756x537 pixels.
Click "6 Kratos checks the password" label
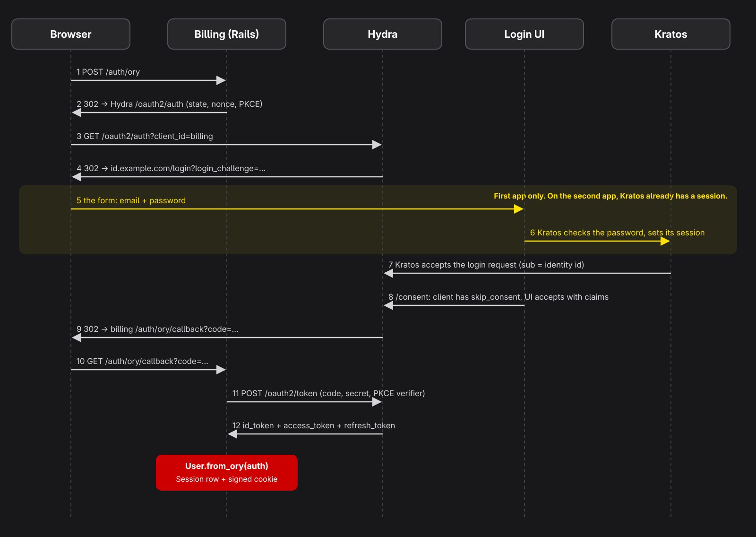617,233
